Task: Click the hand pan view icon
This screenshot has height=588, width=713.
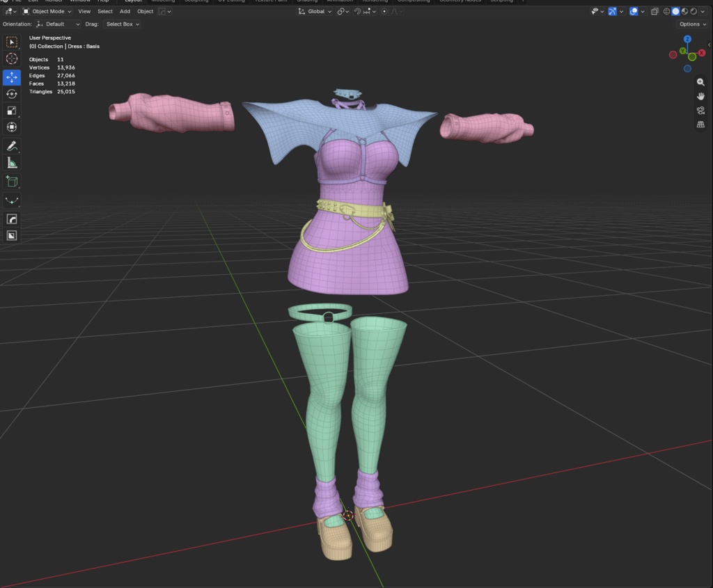Action: (700, 96)
